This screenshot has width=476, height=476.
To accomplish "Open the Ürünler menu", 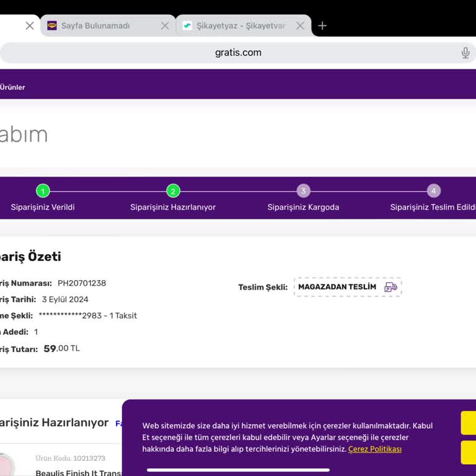I will point(12,87).
